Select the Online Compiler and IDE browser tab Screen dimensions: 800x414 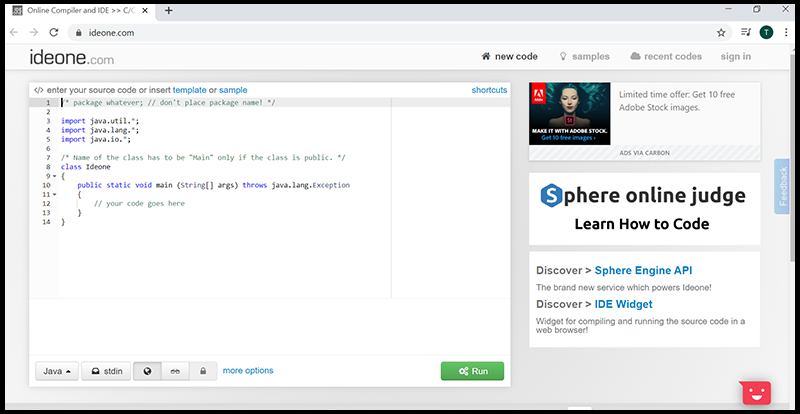(82, 10)
